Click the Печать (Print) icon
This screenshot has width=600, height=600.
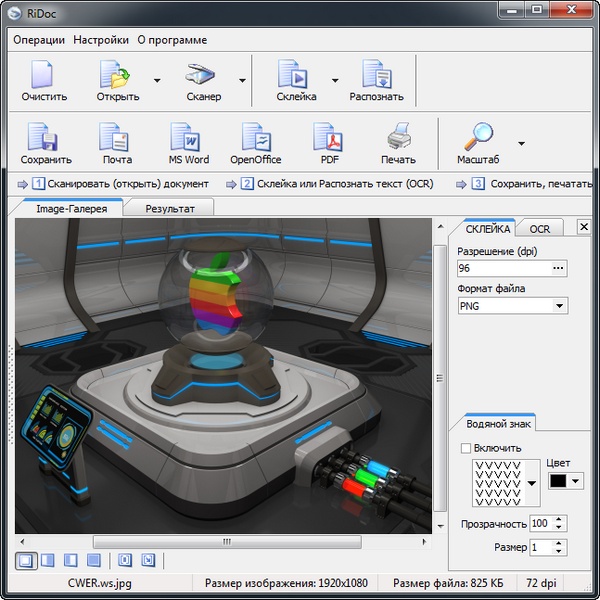(x=398, y=138)
